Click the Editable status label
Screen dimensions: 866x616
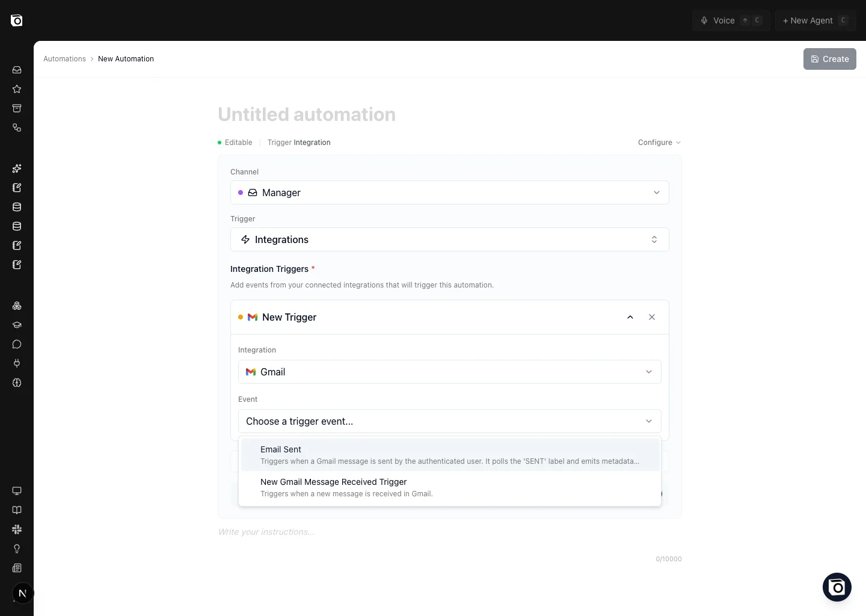click(x=235, y=143)
